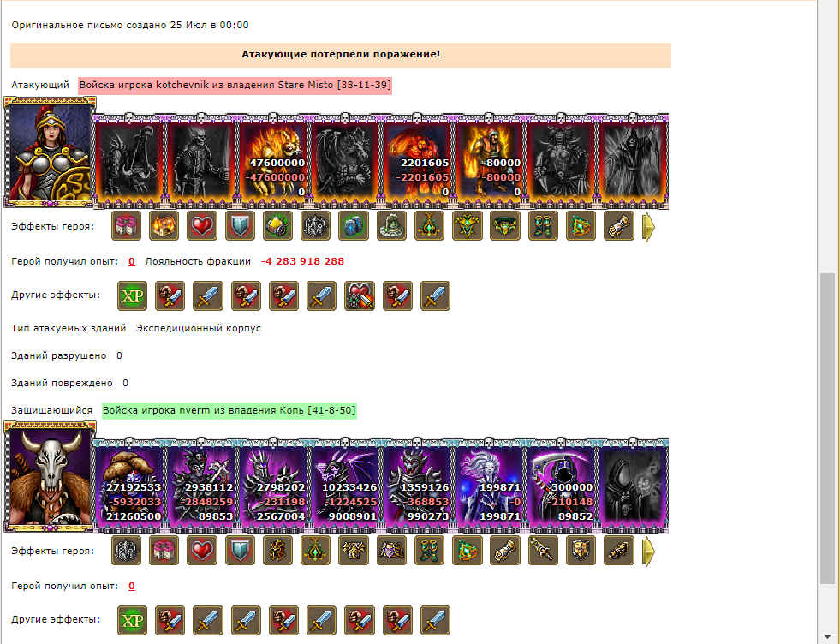Click the attacker's female warrior hero portrait

click(50, 152)
